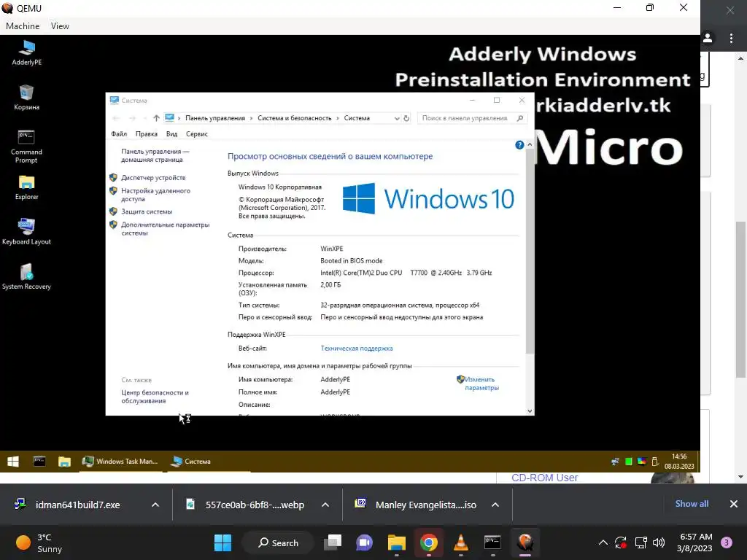Expand options for the .webp download
Image resolution: width=747 pixels, height=560 pixels.
pos(325,505)
